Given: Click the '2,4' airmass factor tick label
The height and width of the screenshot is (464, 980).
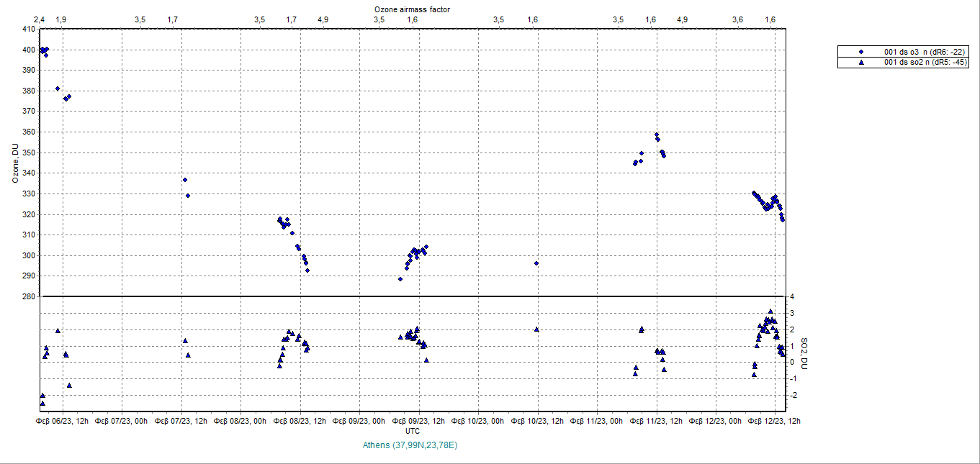Looking at the screenshot, I should 39,19.
